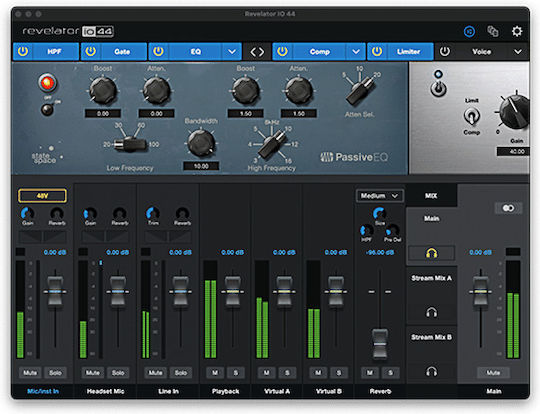Click the high Boost knob
This screenshot has width=540, height=414.
246,91
